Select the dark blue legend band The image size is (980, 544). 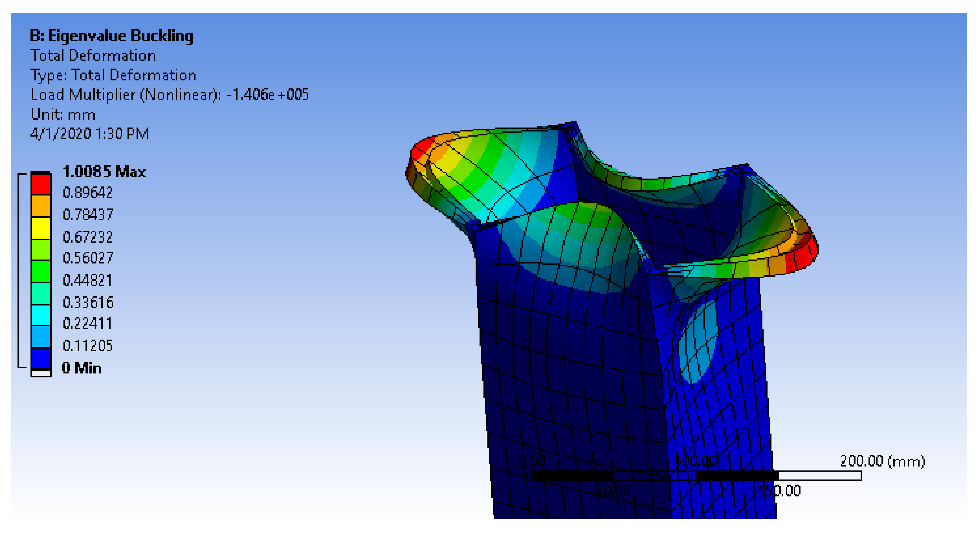(x=41, y=358)
